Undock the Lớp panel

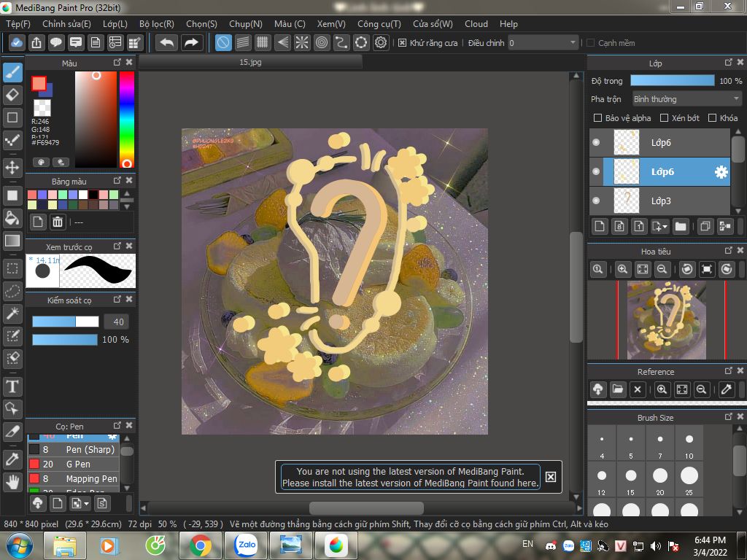729,63
